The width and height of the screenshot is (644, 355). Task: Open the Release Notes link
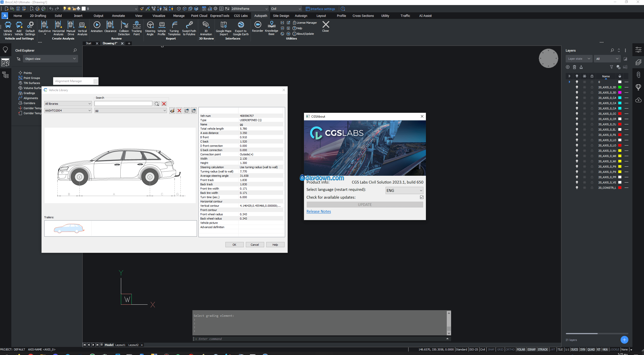click(x=319, y=211)
